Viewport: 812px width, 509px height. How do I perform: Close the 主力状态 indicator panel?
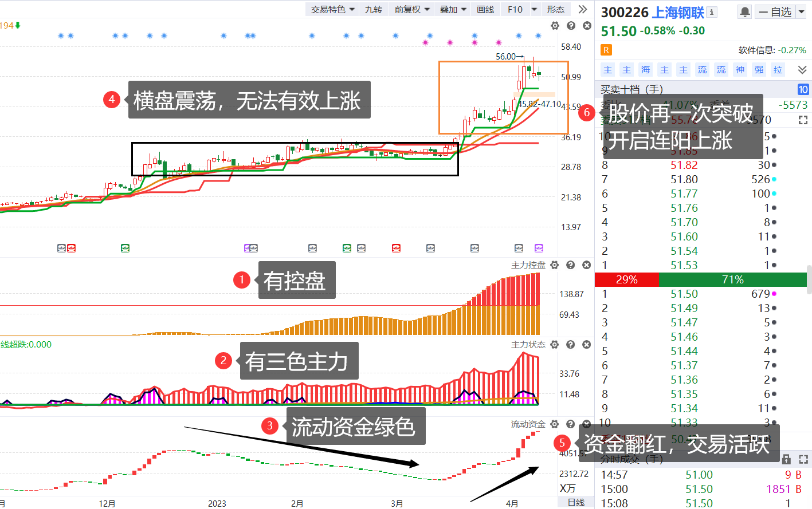pos(586,345)
